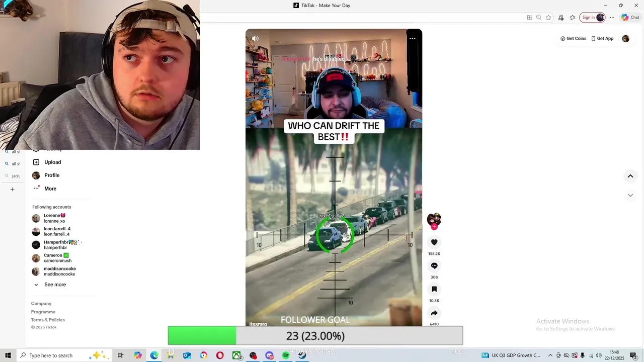Open Upload in the TikTok sidebar
This screenshot has width=644, height=362.
click(47, 162)
